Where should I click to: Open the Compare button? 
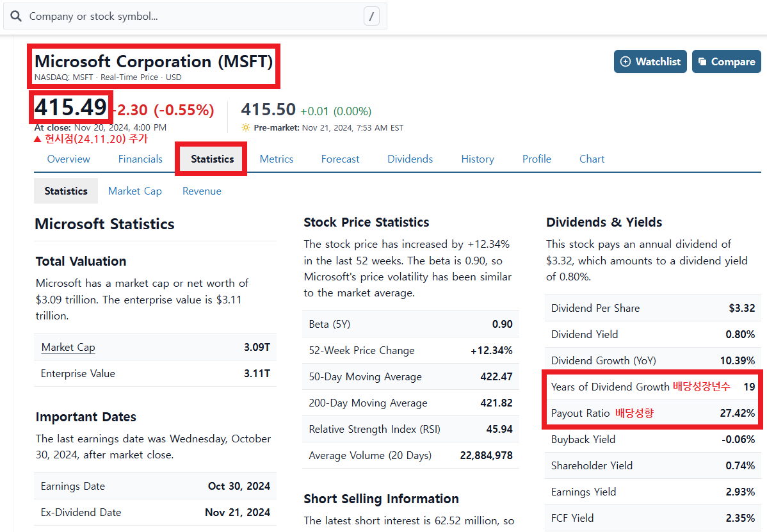pos(727,61)
